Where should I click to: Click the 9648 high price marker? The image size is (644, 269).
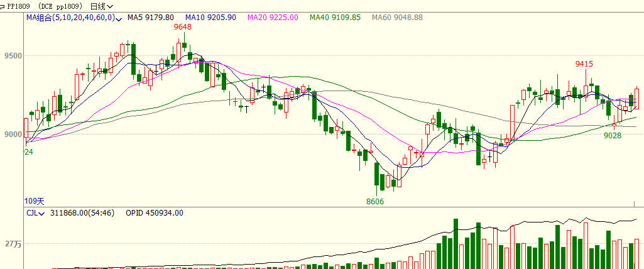tap(182, 27)
